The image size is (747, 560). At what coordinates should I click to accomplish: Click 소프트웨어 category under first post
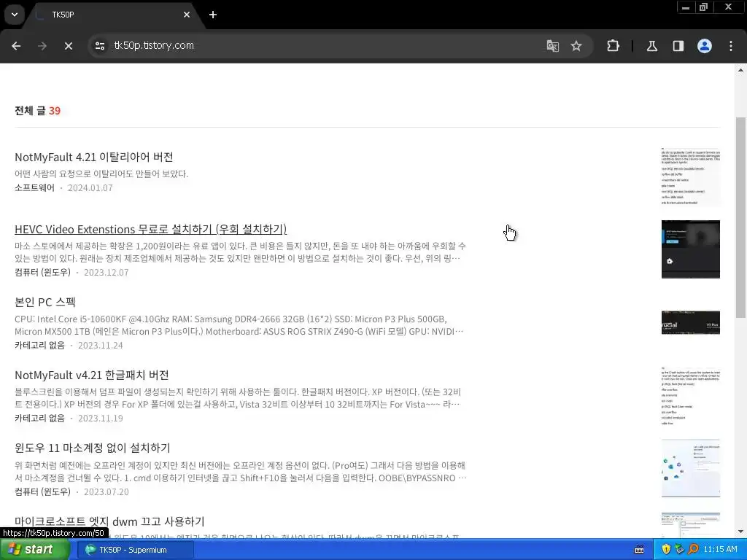click(x=34, y=187)
